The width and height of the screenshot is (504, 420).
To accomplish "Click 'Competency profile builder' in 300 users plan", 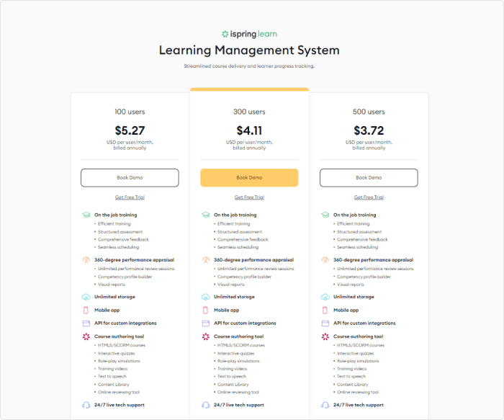I will (245, 277).
